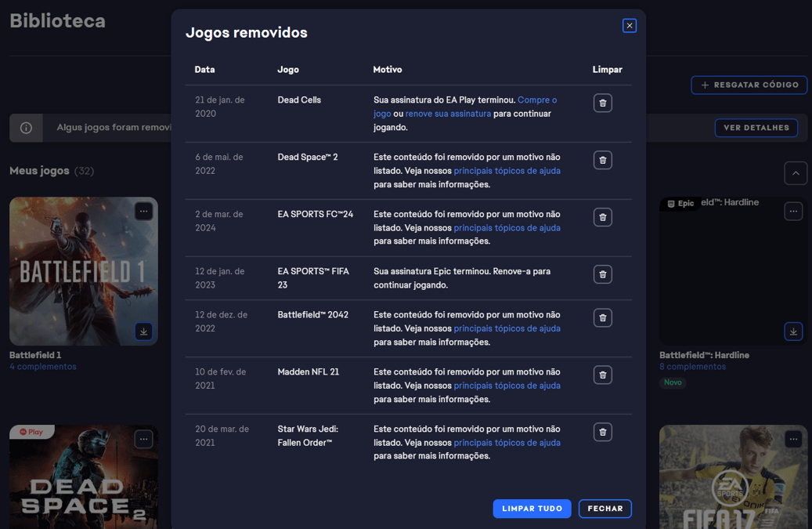Viewport: 812px width, 529px height.
Task: Open Dead Space 2 card options menu
Action: [x=143, y=439]
